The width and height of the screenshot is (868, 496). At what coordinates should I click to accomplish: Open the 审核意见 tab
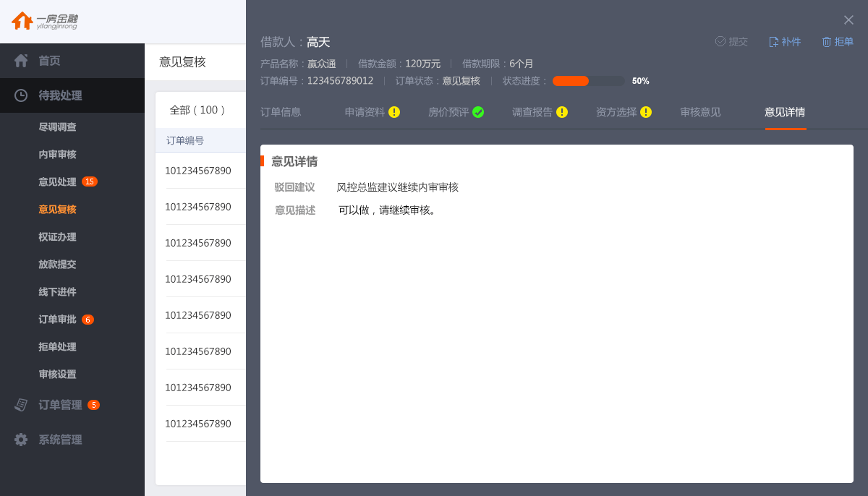tap(700, 112)
